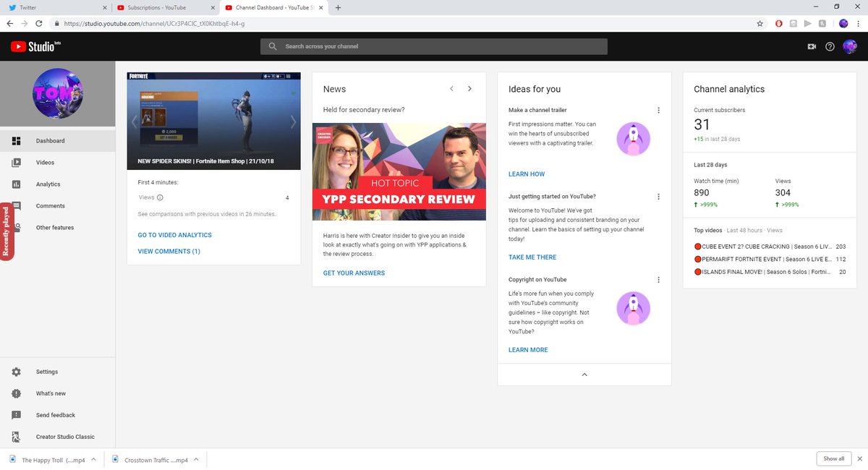The width and height of the screenshot is (868, 470).
Task: Open Other features in the sidebar
Action: (58, 228)
